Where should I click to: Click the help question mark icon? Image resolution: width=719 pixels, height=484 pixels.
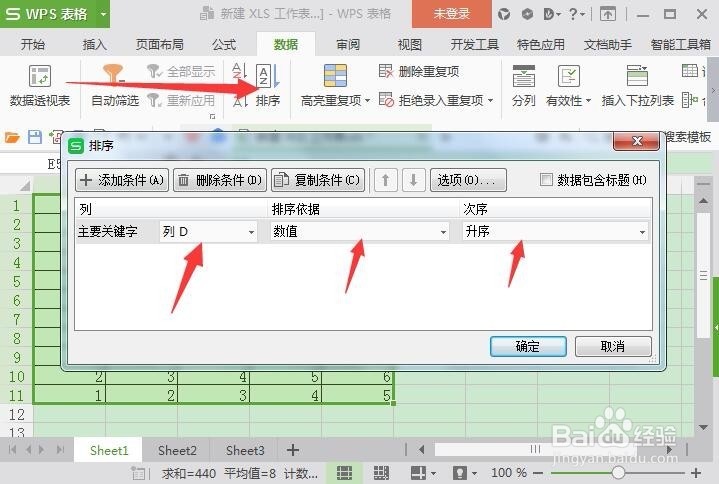[x=573, y=14]
